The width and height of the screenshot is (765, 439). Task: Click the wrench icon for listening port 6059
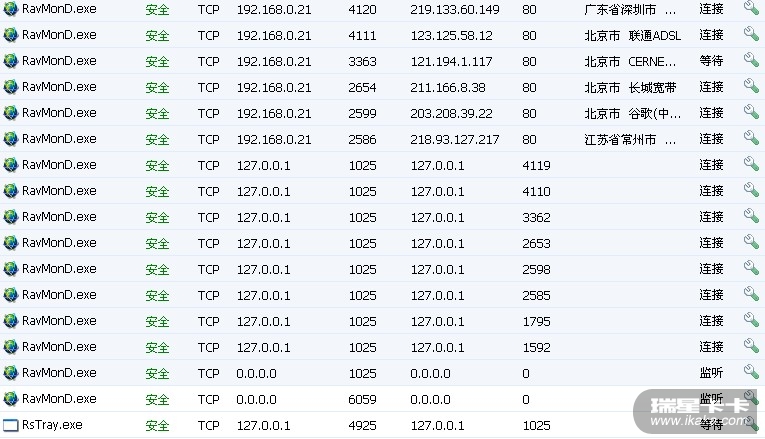751,398
